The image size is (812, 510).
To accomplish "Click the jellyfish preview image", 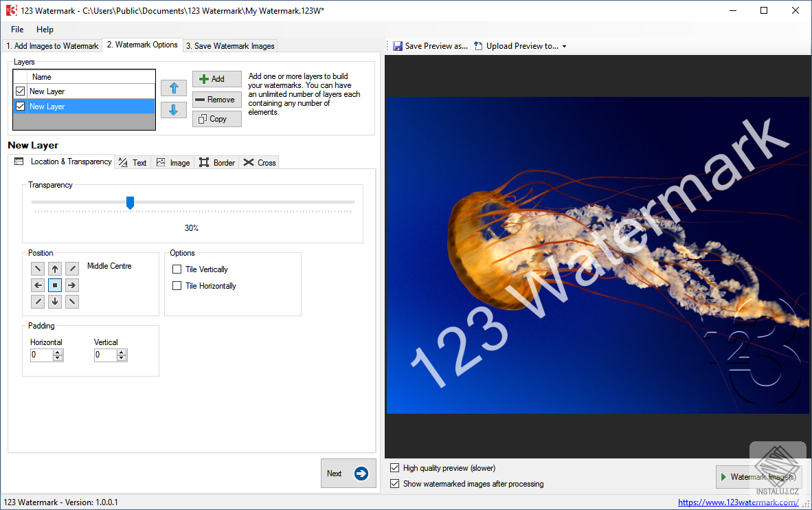I will coord(598,255).
